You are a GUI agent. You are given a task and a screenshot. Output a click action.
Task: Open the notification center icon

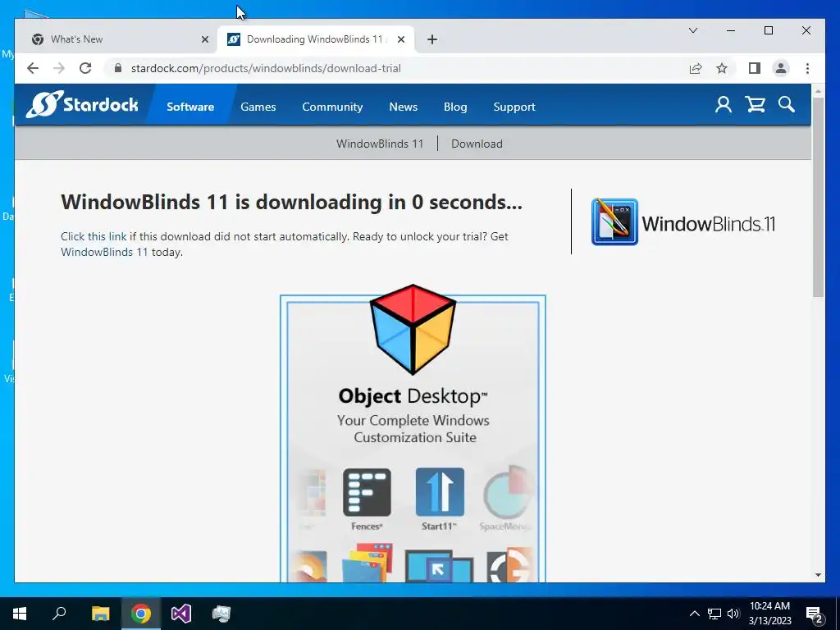[815, 615]
